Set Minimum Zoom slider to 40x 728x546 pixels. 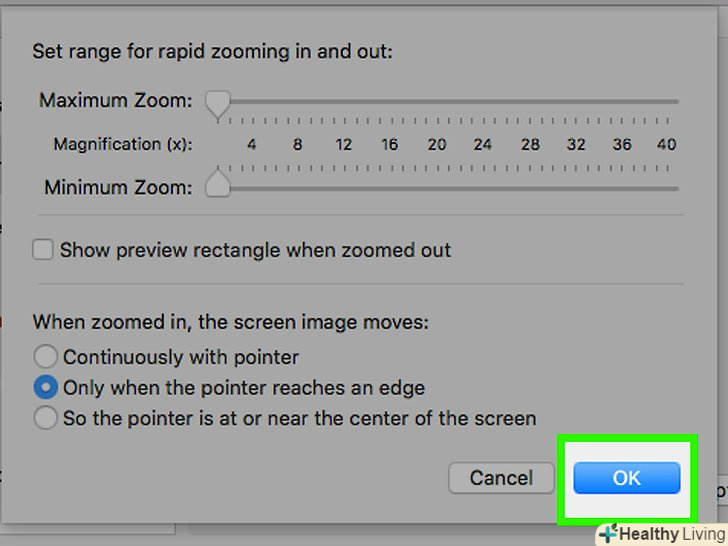(668, 188)
